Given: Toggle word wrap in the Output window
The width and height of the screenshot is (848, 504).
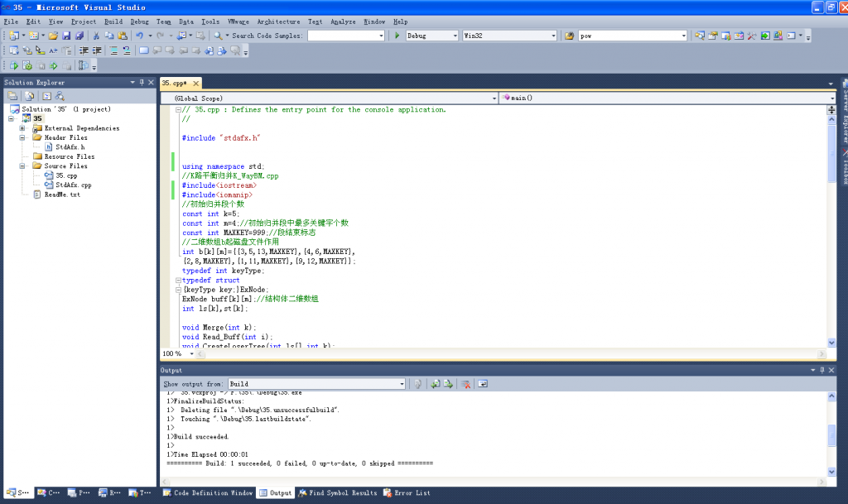Looking at the screenshot, I should tap(483, 383).
